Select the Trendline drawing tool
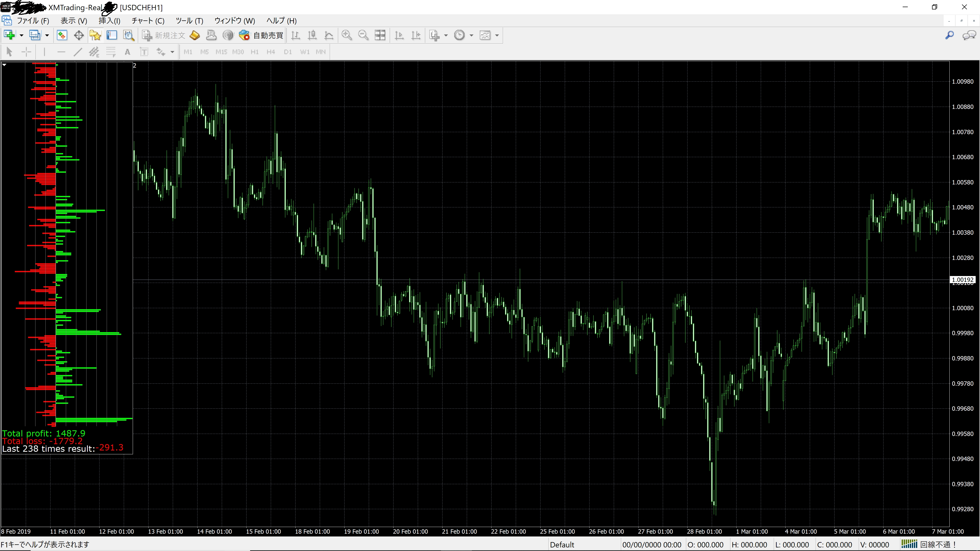Image resolution: width=980 pixels, height=551 pixels. 78,52
